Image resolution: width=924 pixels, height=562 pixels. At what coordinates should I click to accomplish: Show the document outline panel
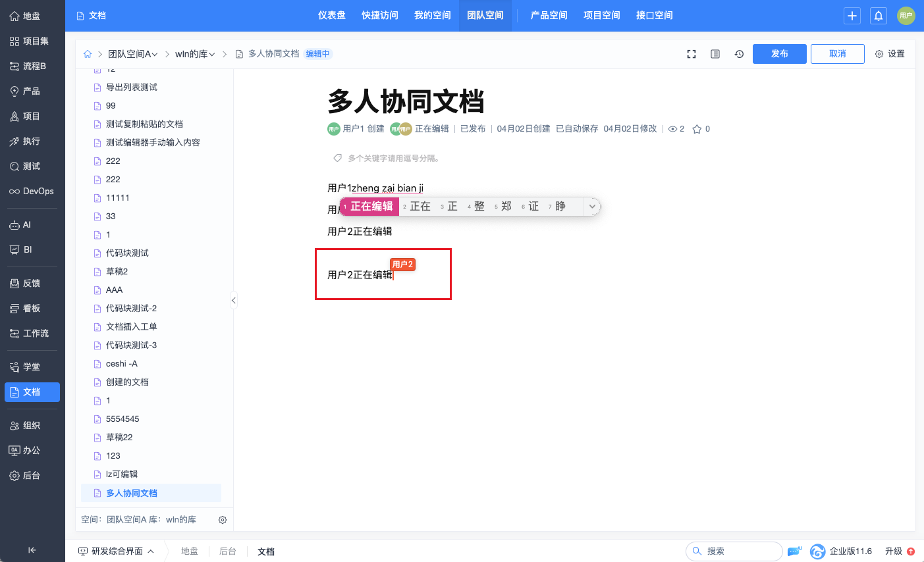[x=715, y=54]
